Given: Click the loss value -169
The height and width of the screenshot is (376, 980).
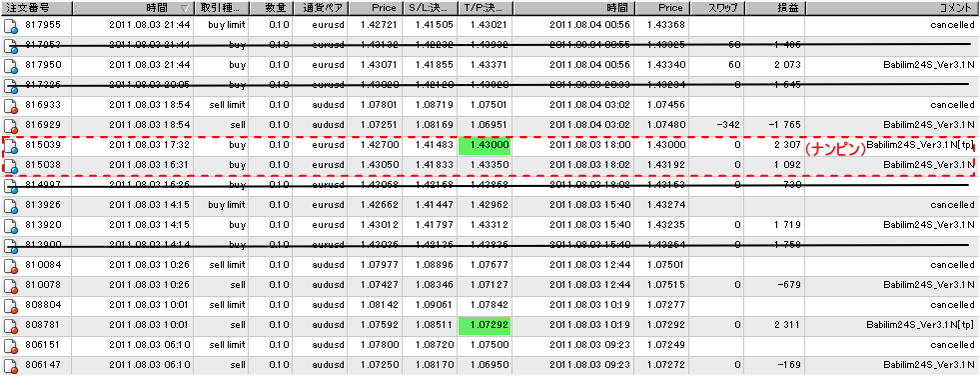Looking at the screenshot, I should (x=790, y=365).
